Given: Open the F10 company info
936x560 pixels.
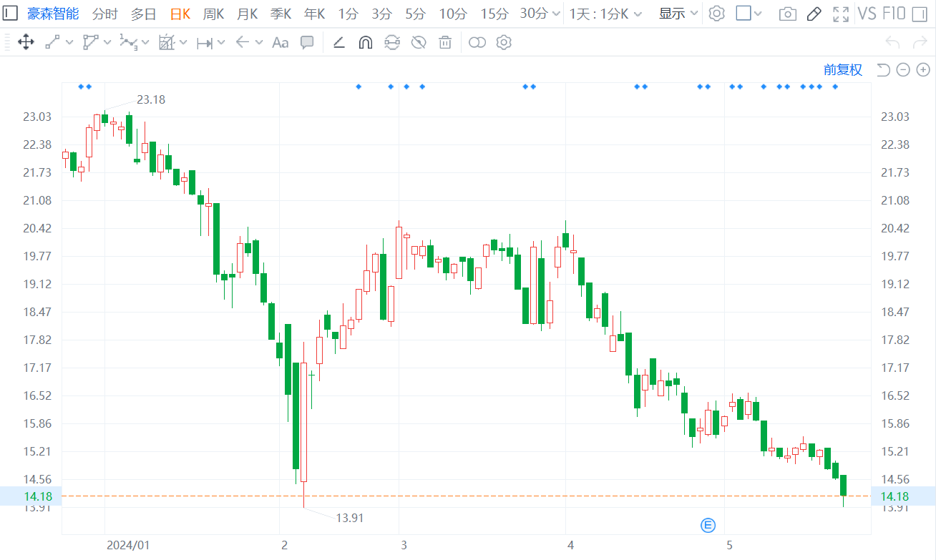Looking at the screenshot, I should point(894,13).
